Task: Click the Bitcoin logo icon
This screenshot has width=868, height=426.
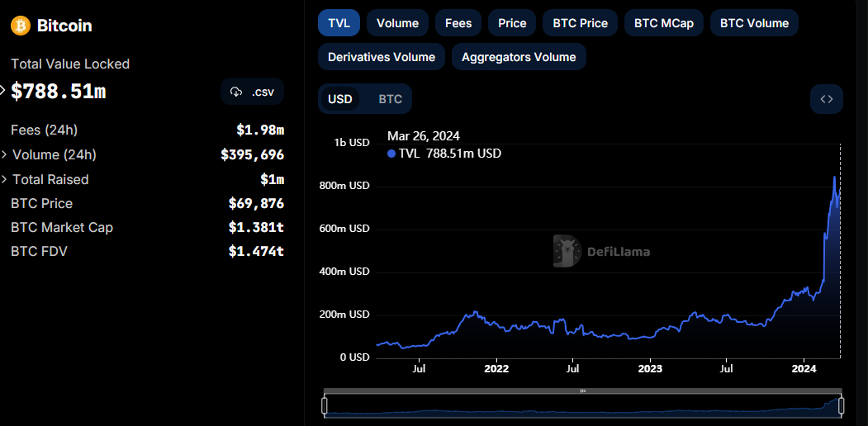Action: 21,26
